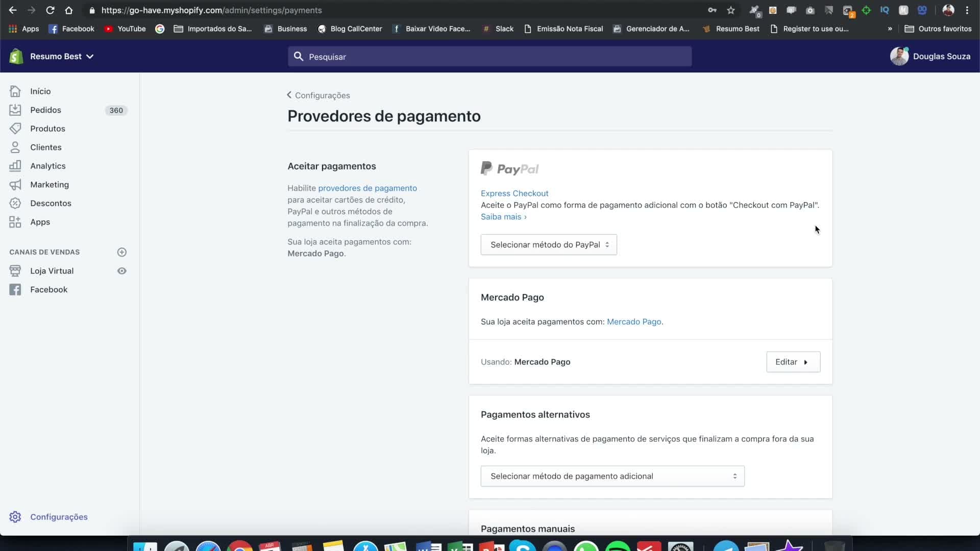Viewport: 980px width, 551px height.
Task: Click the saved passwords key icon
Action: coord(712,10)
